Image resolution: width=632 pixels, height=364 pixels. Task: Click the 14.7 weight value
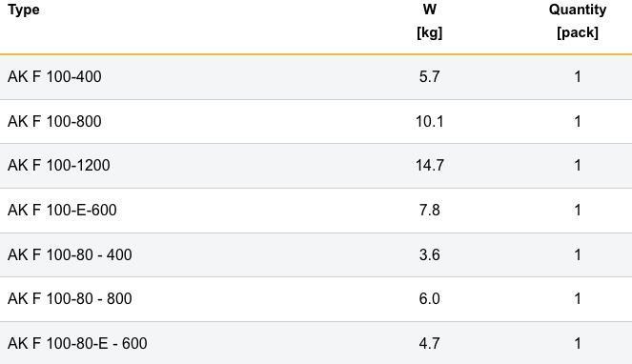coord(429,165)
